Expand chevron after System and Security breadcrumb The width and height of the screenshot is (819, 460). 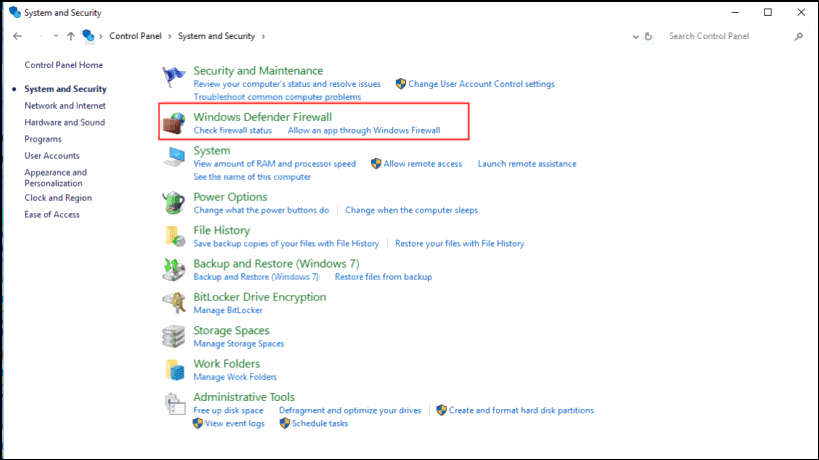click(263, 36)
